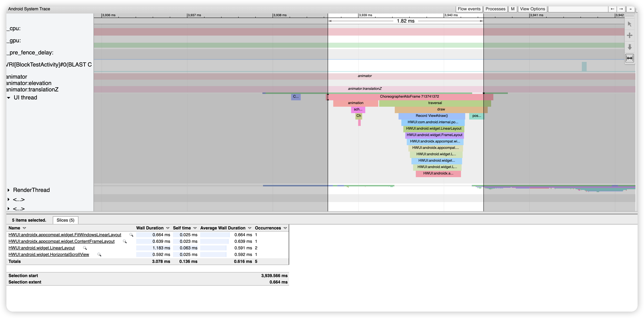Click magnifier next to HWUI FitWindowsLinearLayout

131,235
